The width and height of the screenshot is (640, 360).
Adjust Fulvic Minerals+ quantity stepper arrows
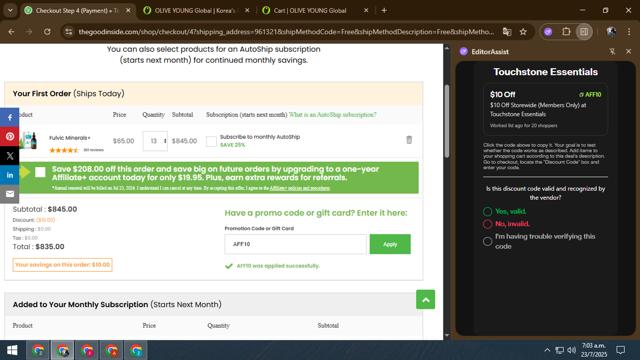(165, 141)
